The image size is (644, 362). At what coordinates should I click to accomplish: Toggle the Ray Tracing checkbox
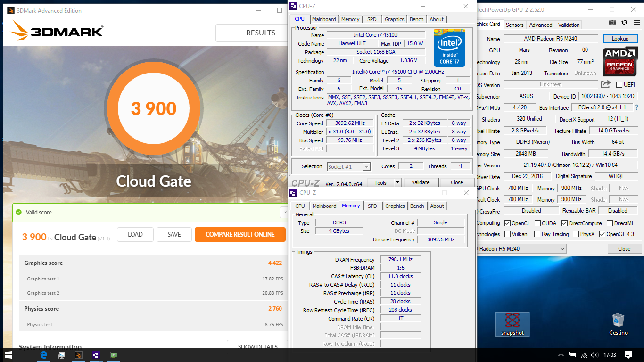[x=537, y=234]
